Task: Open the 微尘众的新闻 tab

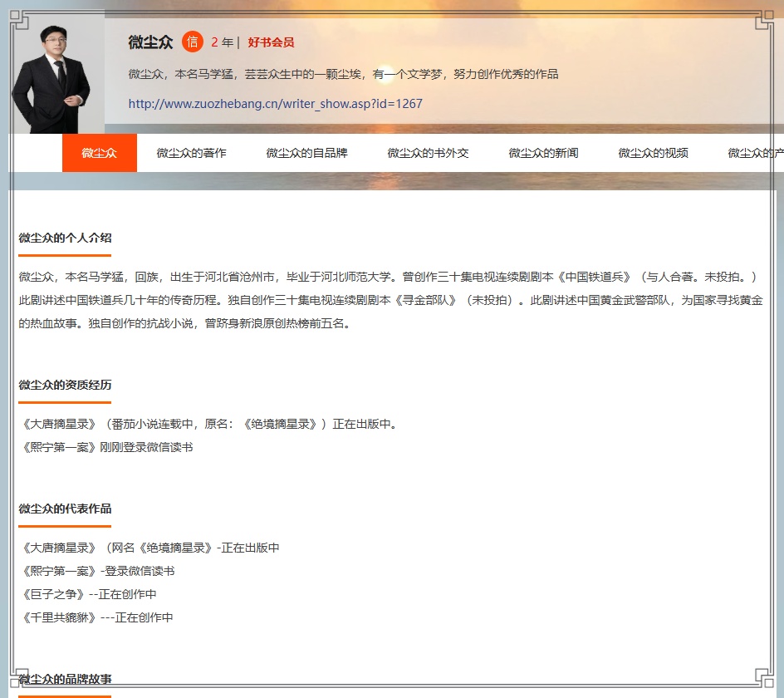Action: 543,153
